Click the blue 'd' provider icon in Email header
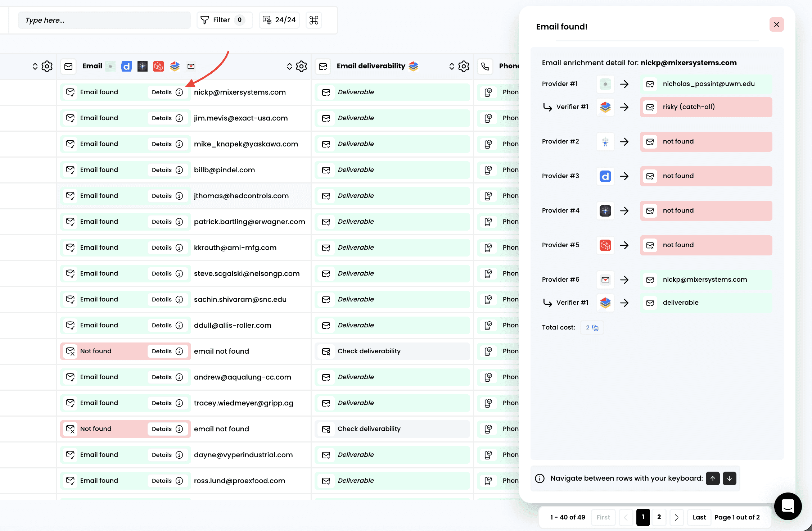812x531 pixels. point(126,66)
